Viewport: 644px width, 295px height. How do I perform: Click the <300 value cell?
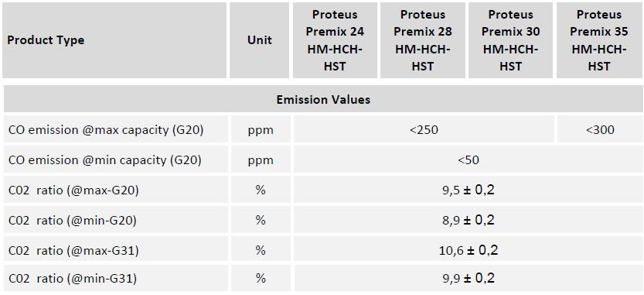pyautogui.click(x=600, y=129)
